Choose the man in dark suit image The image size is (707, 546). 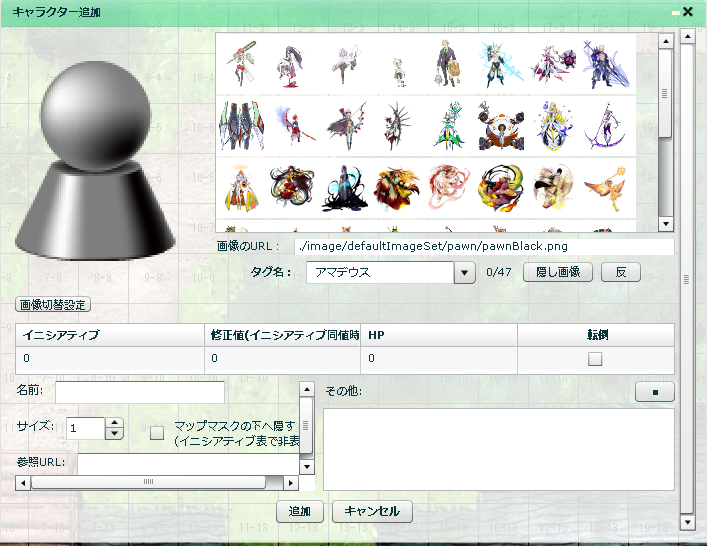[x=449, y=64]
